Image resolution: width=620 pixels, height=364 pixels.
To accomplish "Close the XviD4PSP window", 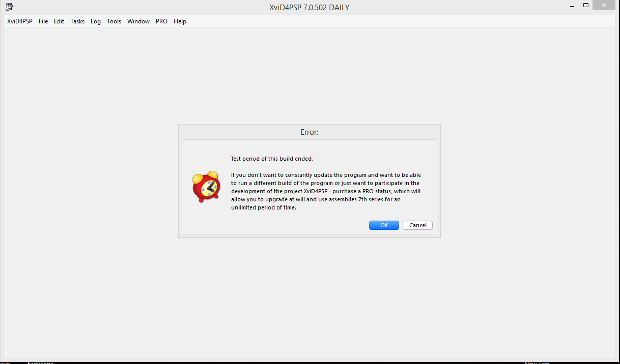I will pyautogui.click(x=605, y=6).
